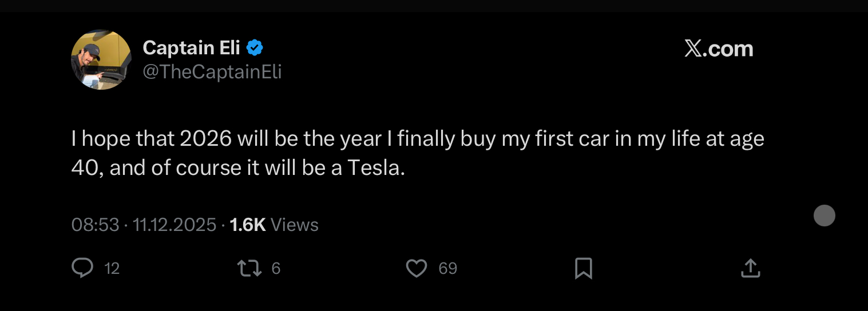This screenshot has height=311, width=868.
Task: Open the share options icon
Action: coord(750,268)
